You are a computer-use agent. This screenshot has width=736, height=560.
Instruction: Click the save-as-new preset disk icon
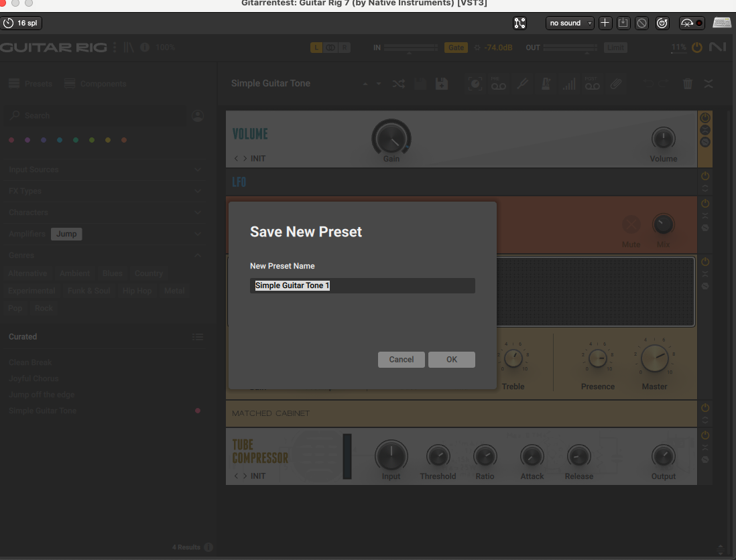[441, 84]
